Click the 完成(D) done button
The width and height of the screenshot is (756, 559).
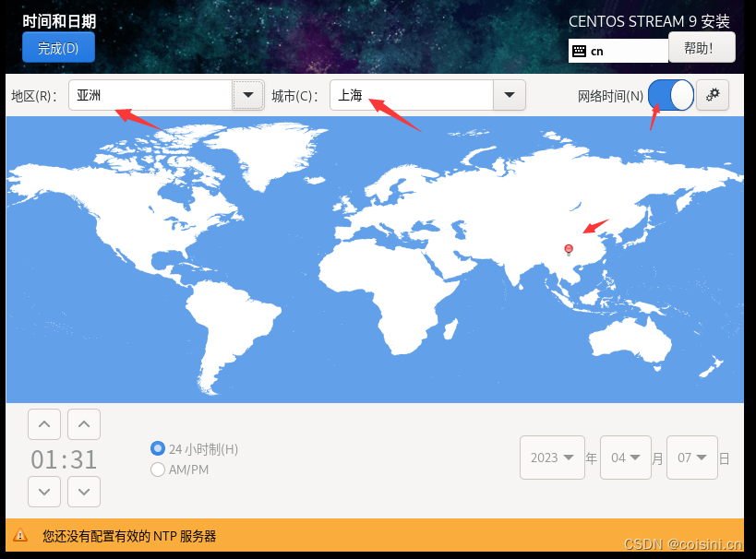58,47
